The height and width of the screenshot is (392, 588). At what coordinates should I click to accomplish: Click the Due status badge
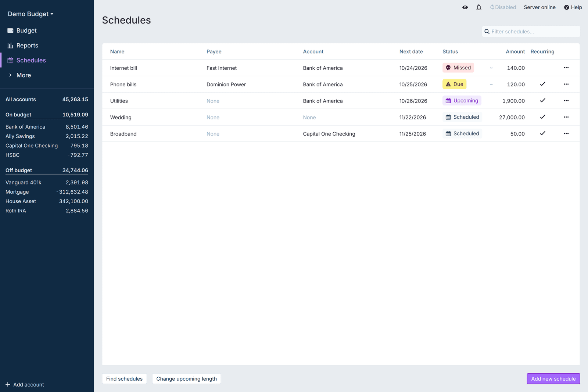click(x=454, y=84)
